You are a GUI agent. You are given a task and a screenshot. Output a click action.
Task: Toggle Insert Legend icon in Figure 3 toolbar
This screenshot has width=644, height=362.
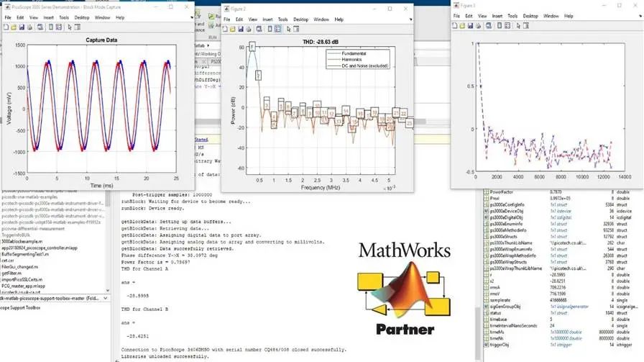pyautogui.click(x=507, y=25)
